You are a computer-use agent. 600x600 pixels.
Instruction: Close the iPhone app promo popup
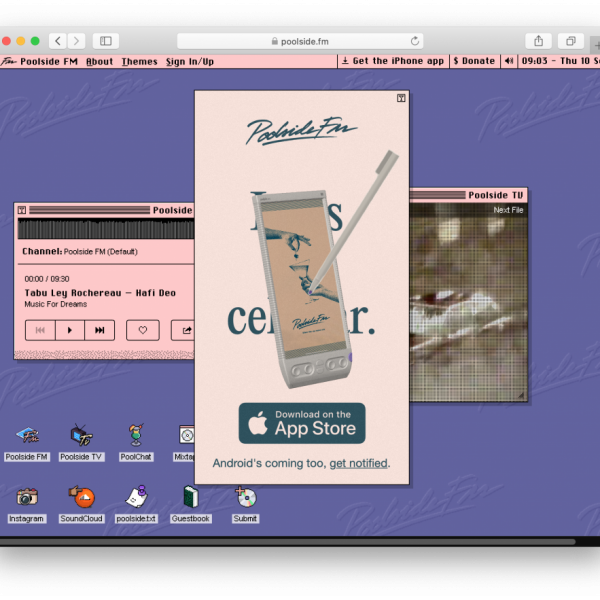click(x=401, y=98)
